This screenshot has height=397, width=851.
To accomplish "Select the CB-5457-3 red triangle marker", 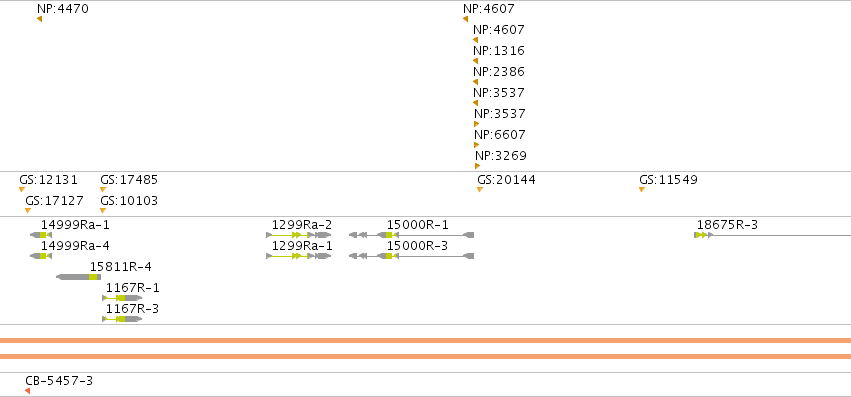I will pos(27,391).
